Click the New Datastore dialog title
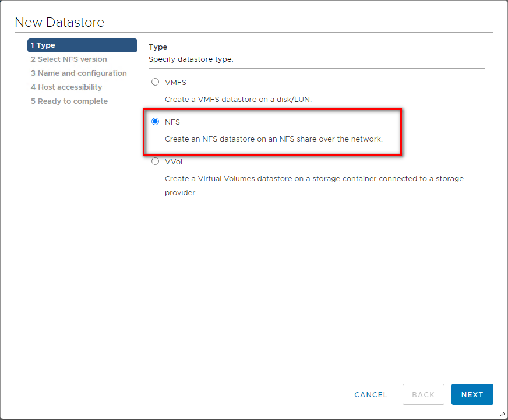Image resolution: width=508 pixels, height=420 pixels. coord(59,22)
